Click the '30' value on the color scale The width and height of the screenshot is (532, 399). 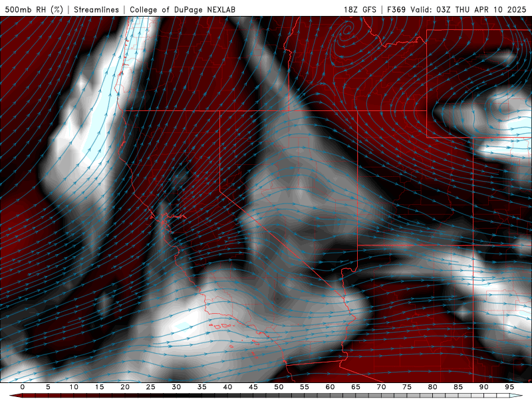176,387
